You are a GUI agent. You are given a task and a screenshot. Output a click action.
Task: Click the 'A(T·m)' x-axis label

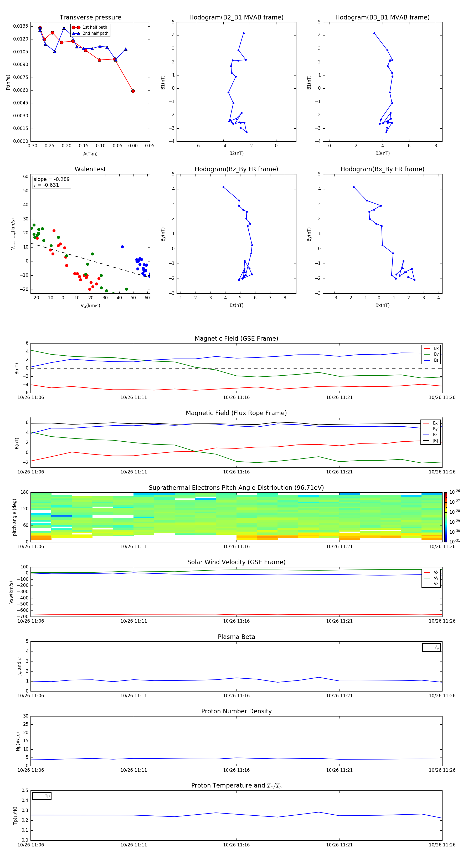(x=90, y=154)
